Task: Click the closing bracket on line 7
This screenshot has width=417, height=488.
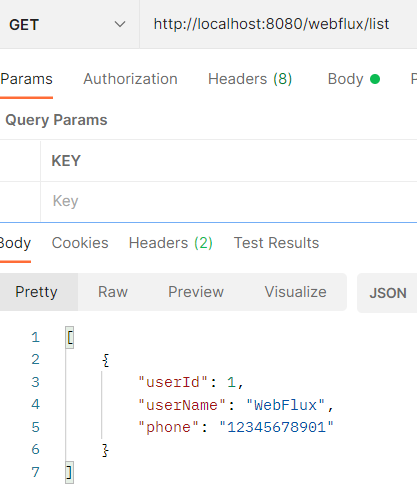Action: tap(69, 472)
